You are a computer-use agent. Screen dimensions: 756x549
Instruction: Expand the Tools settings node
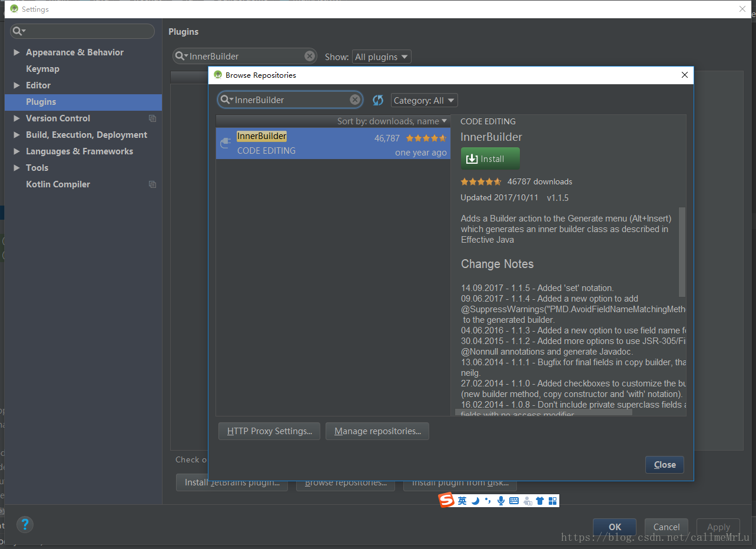pyautogui.click(x=16, y=168)
